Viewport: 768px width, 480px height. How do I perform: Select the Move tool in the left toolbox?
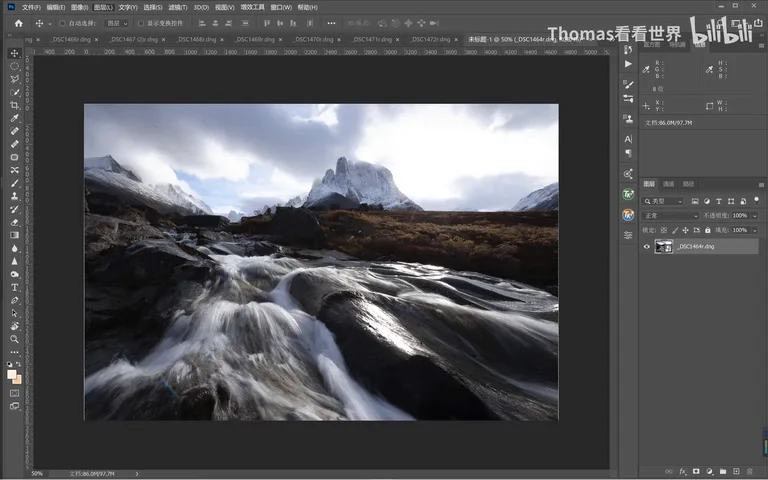(15, 53)
